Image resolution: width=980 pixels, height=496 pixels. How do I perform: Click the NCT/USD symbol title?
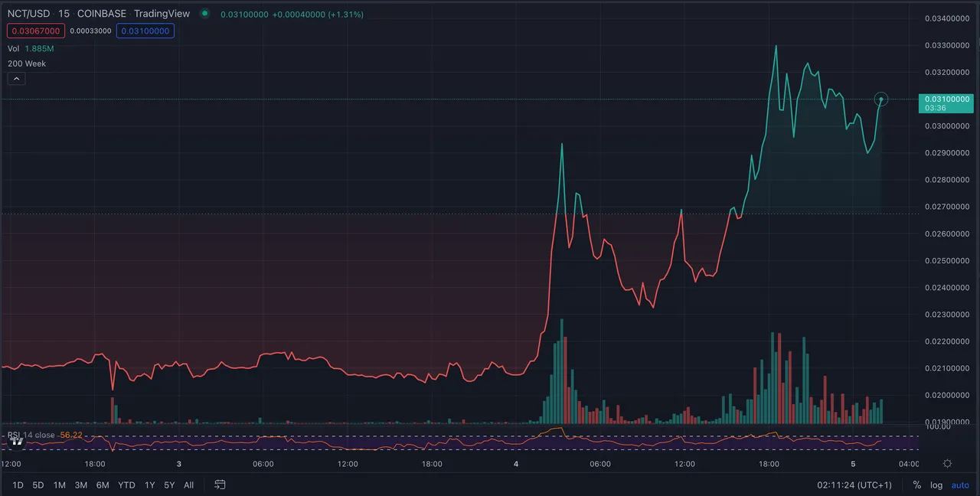click(x=29, y=14)
